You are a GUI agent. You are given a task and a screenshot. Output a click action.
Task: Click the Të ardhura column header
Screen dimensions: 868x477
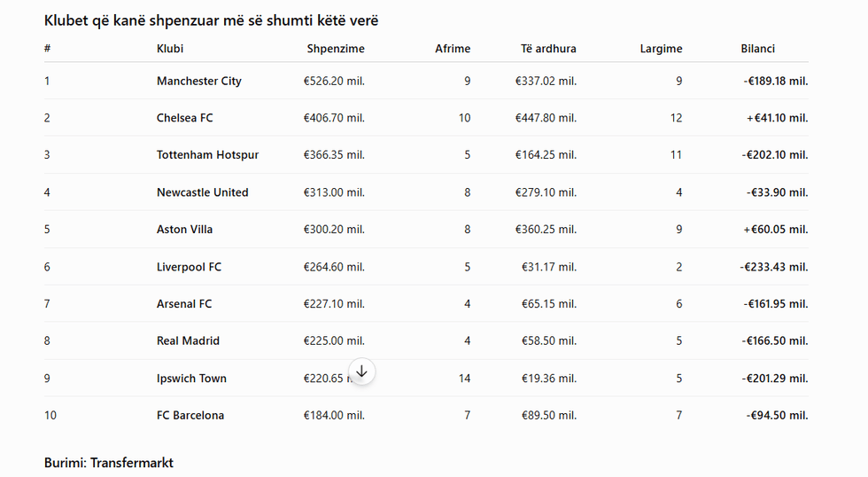pyautogui.click(x=548, y=49)
